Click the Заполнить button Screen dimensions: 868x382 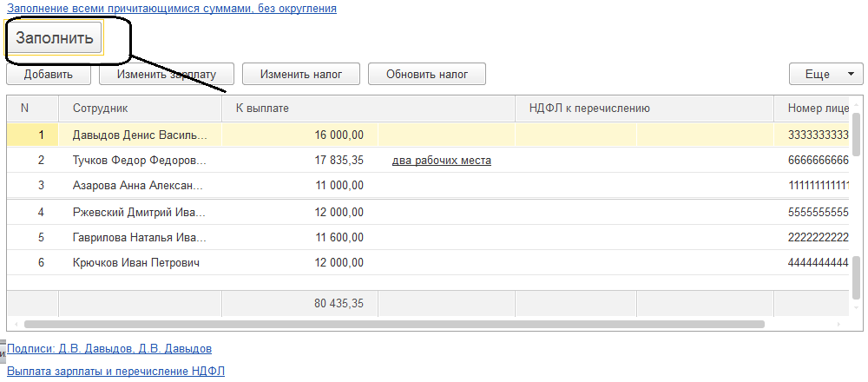tap(54, 39)
